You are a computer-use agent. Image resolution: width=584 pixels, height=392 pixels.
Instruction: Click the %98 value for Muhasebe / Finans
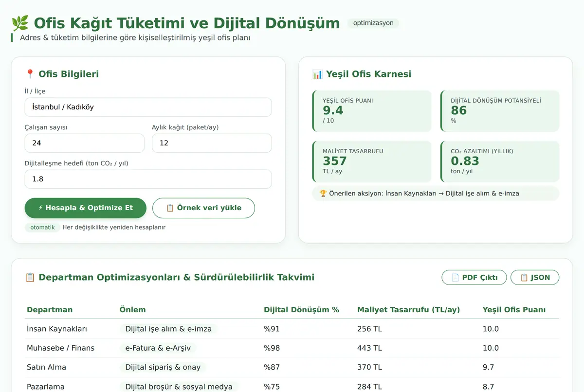pos(272,348)
